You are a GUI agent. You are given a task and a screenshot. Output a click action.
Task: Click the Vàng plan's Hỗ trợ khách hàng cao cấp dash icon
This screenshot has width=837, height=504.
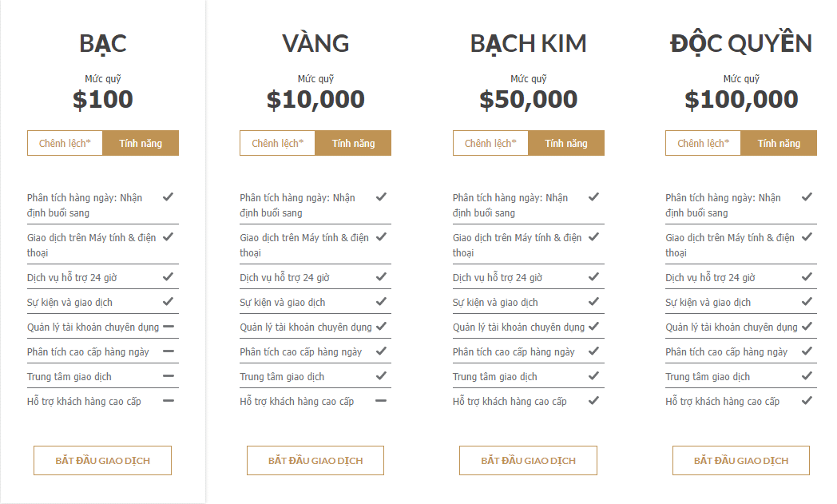[381, 400]
